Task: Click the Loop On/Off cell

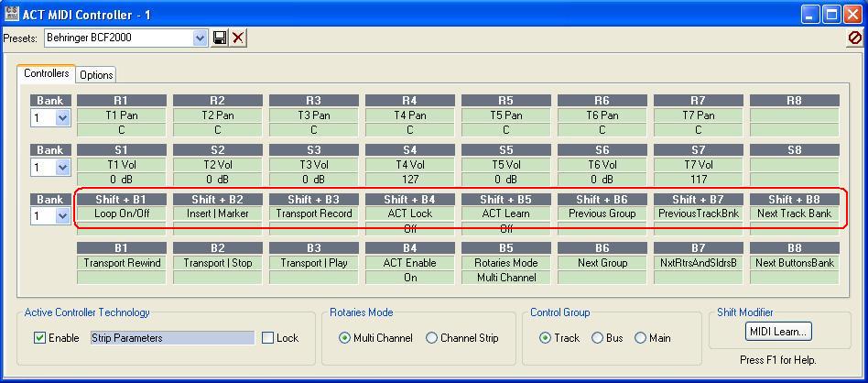Action: [121, 213]
